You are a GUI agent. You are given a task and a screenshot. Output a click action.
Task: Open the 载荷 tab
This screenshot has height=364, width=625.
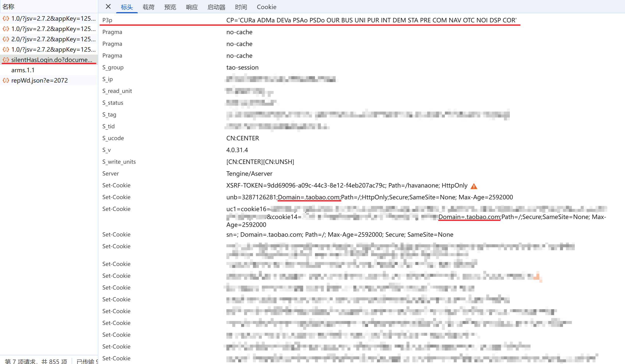coord(149,7)
